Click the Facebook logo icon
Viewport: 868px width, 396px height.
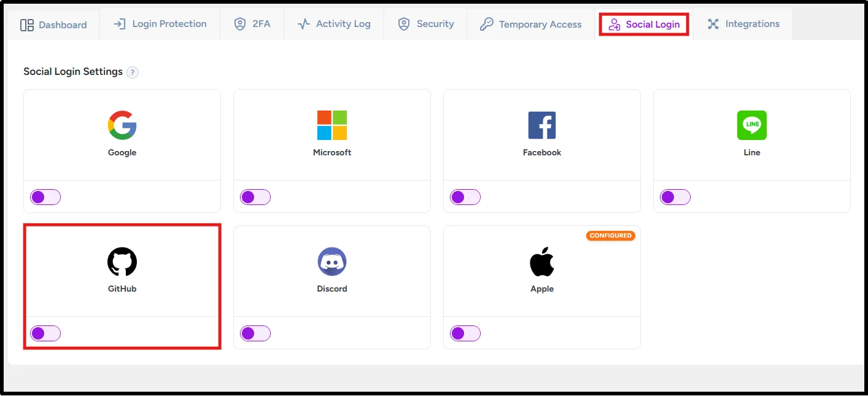click(542, 125)
